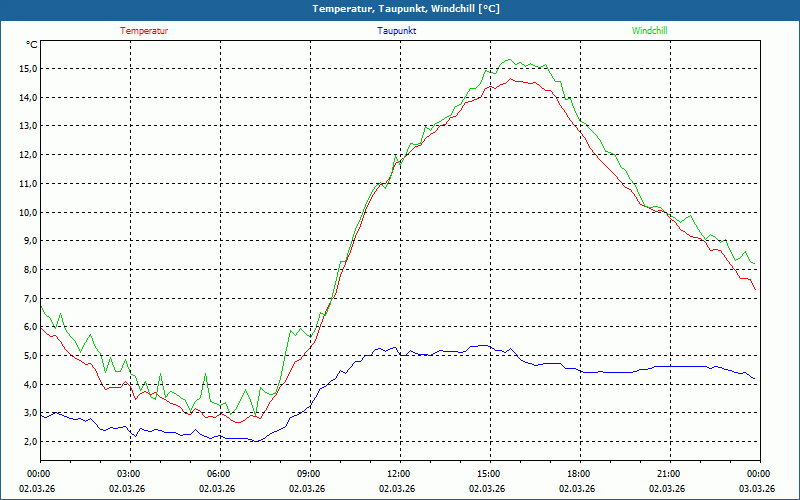Click the 06:00 time axis label

tap(219, 474)
